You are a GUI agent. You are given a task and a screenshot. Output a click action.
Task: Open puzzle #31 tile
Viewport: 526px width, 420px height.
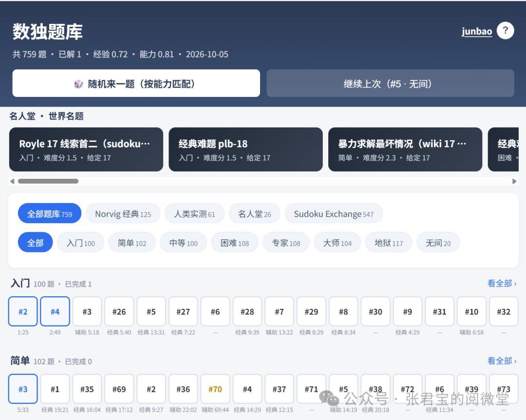439,311
